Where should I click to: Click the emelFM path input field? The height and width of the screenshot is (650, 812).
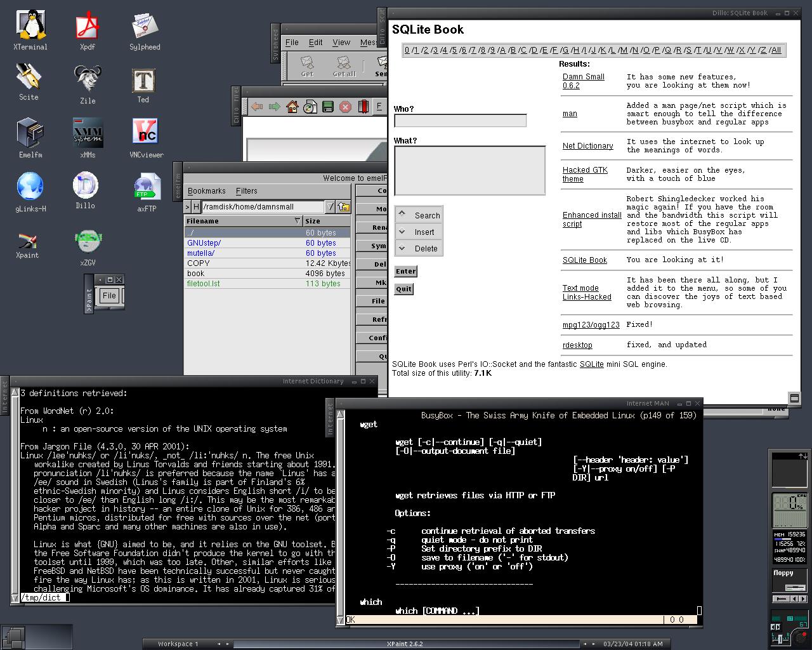[263, 207]
